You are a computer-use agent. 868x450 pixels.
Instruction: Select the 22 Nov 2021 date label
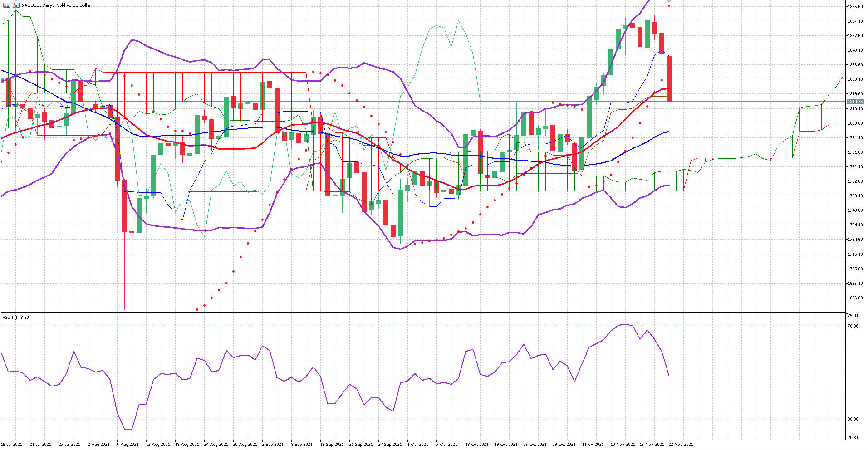[x=681, y=444]
